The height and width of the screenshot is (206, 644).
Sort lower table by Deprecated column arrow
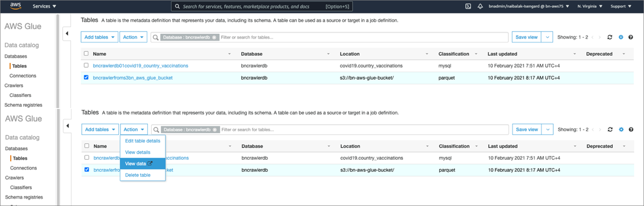[624, 146]
